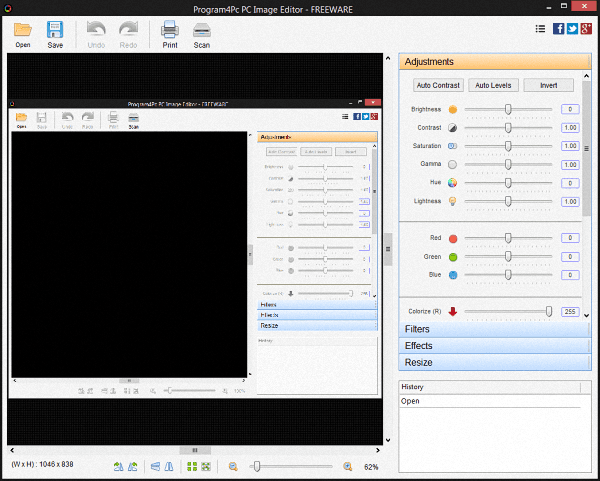Flip the image vertically
Image resolution: width=600 pixels, height=481 pixels.
155,466
